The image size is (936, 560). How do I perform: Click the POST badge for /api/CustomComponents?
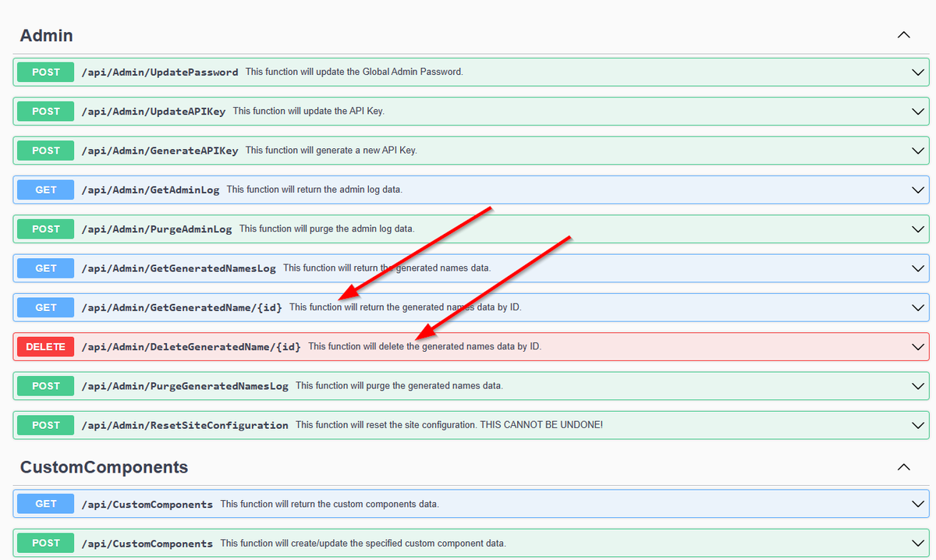click(x=46, y=543)
